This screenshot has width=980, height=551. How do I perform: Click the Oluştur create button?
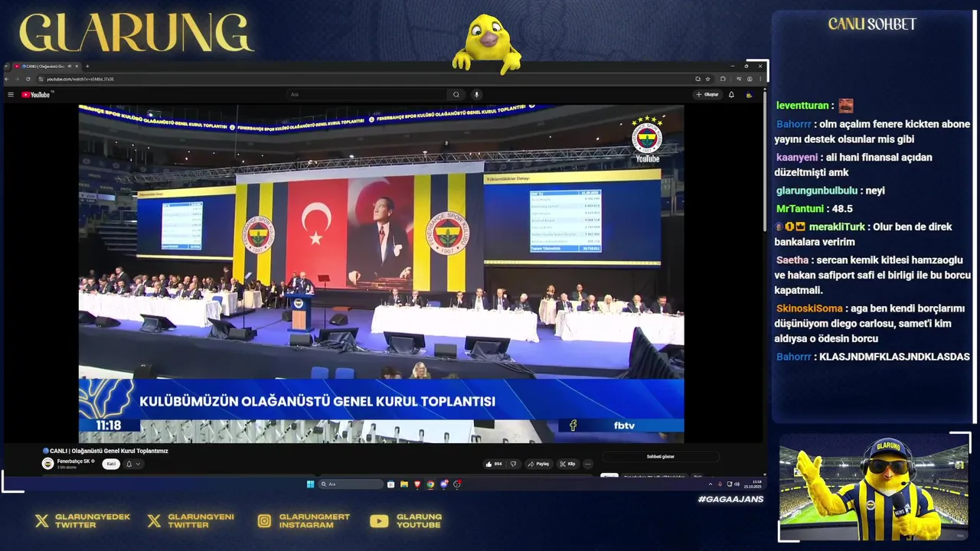pyautogui.click(x=707, y=95)
